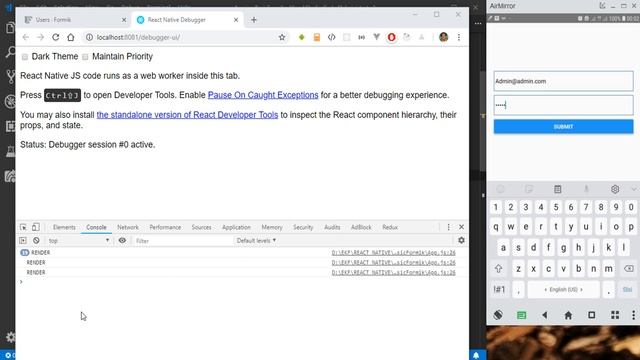This screenshot has height=360, width=640.
Task: Close the DevTools panel
Action: tap(462, 227)
